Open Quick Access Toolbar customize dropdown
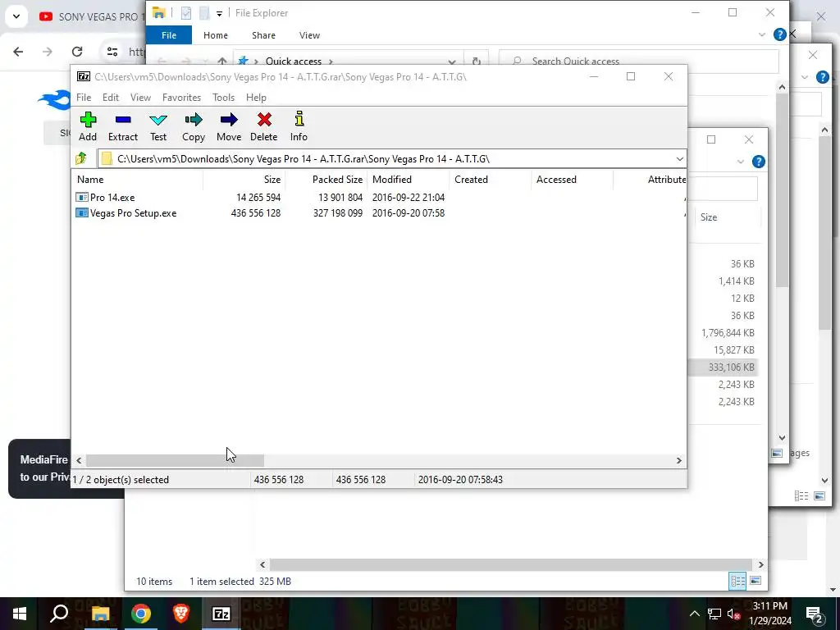 click(219, 13)
